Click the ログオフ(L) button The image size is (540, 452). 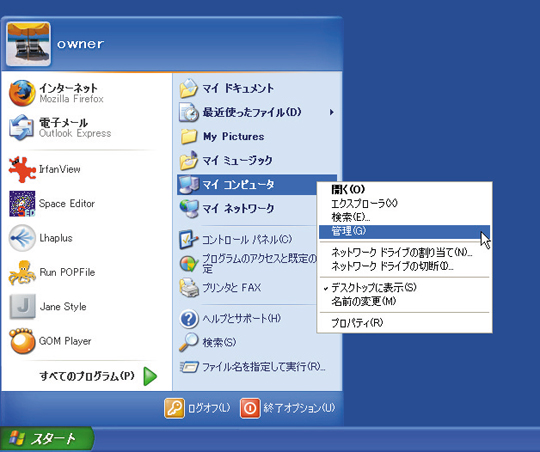tap(197, 408)
